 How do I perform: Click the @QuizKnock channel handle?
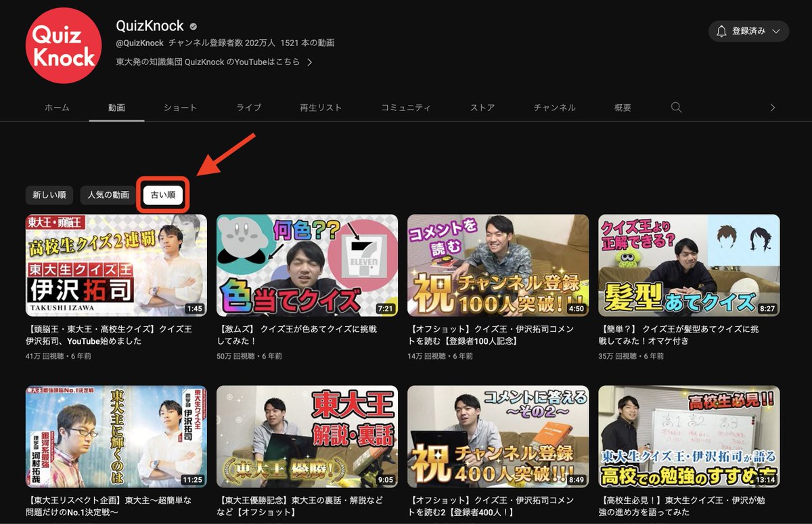140,43
